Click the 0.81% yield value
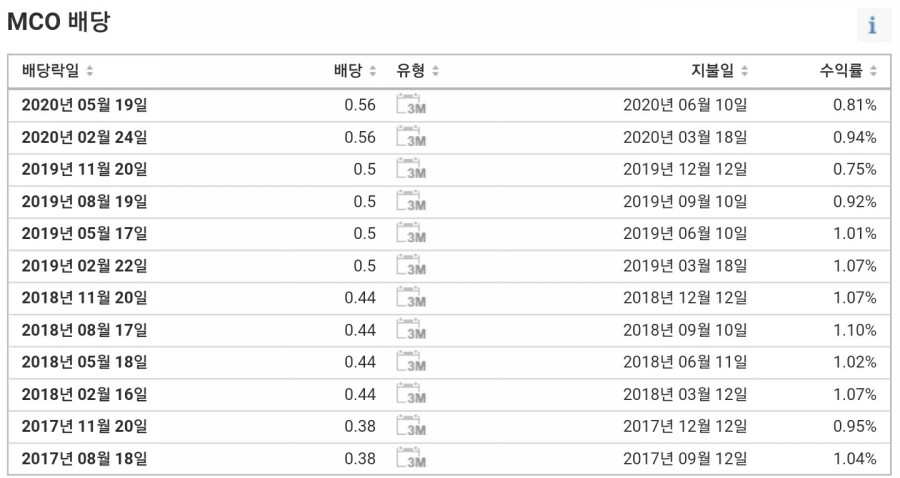 (855, 104)
